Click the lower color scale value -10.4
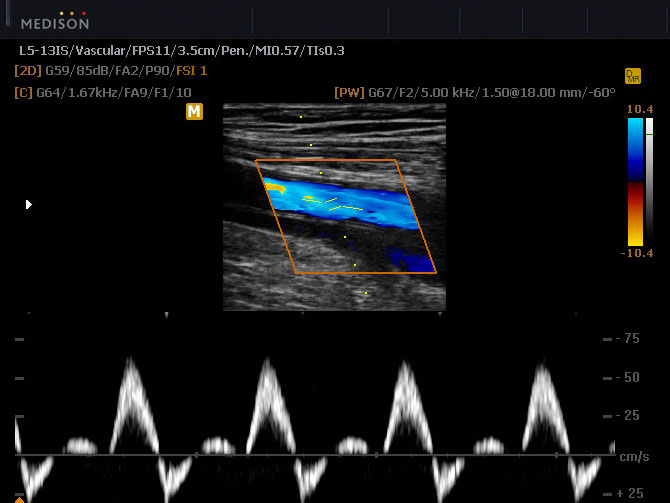Screen dimensions: 670x503 coord(637,253)
